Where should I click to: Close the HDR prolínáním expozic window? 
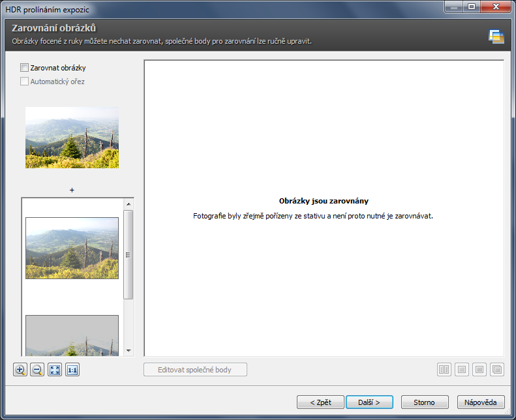click(496, 7)
